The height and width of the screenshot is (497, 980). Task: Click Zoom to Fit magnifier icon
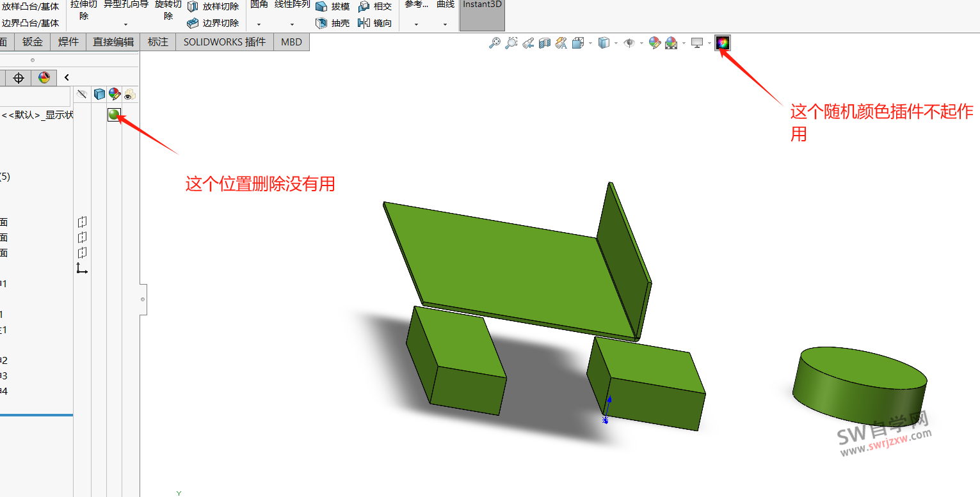coord(494,43)
